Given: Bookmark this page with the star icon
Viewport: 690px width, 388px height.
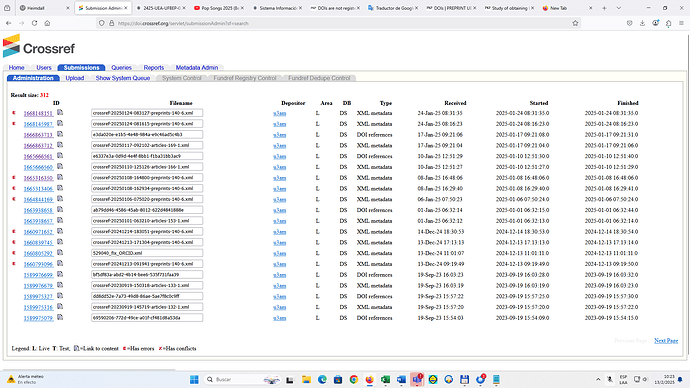Looking at the screenshot, I should 575,23.
